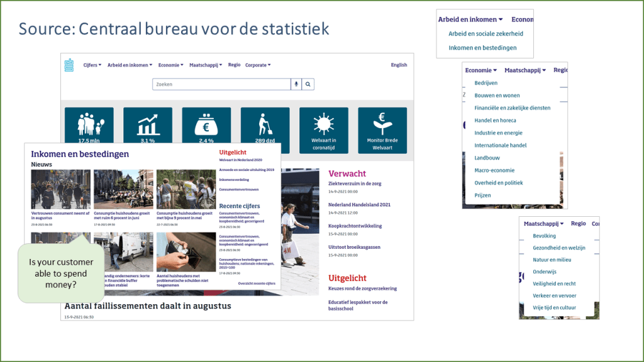Expand the Maatschappij dropdown above the Bevolking list
644x362 pixels.
543,224
